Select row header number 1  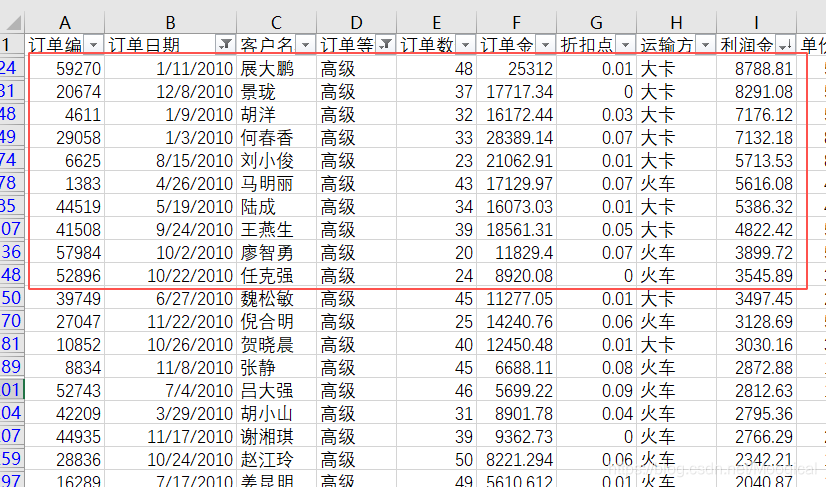(x=12, y=45)
